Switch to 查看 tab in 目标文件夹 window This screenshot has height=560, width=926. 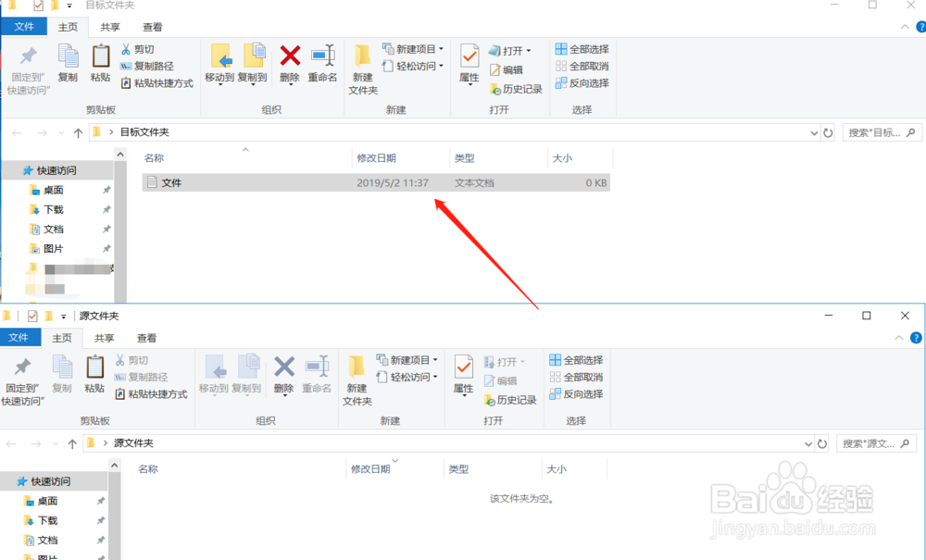click(x=153, y=27)
